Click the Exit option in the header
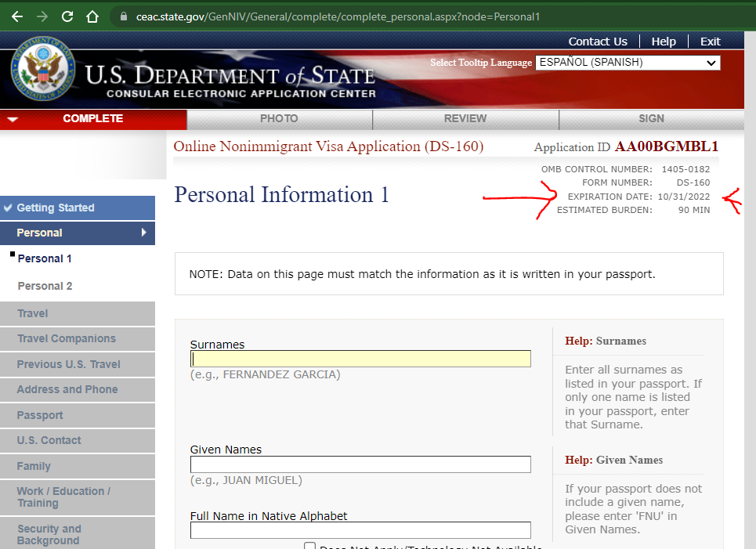 710,42
